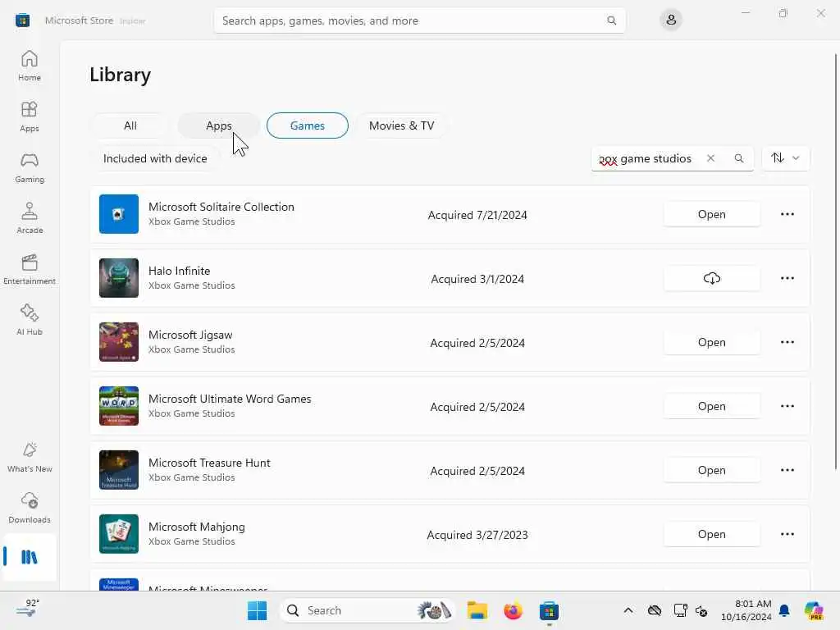Open the Arcade sidebar section
The image size is (840, 630).
point(30,218)
